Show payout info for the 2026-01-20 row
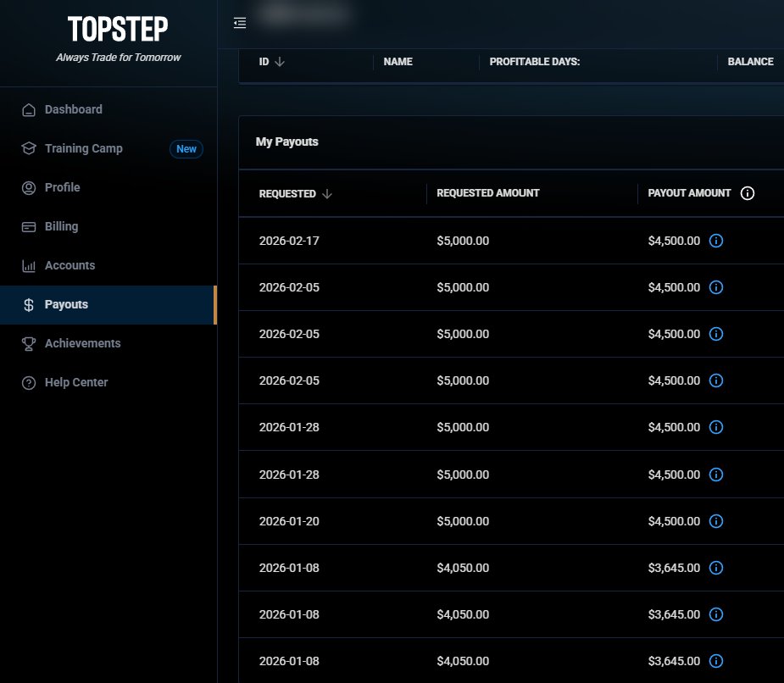The width and height of the screenshot is (784, 683). pyautogui.click(x=716, y=521)
